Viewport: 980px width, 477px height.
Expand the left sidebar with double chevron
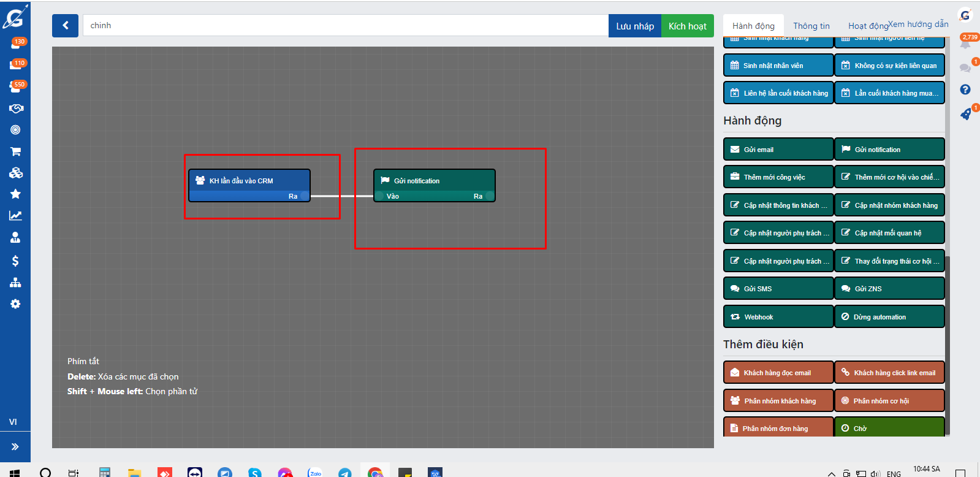coord(15,447)
